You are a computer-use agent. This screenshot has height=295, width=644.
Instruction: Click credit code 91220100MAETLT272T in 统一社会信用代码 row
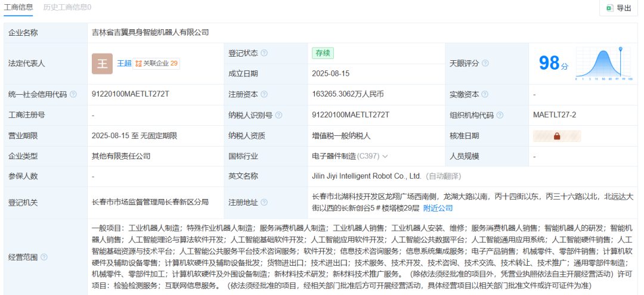(x=131, y=94)
